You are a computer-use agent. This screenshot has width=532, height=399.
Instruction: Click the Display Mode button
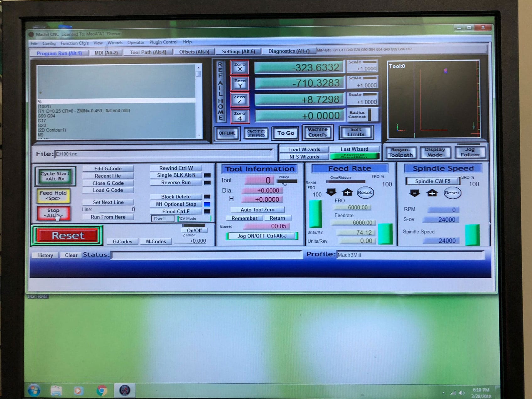click(x=435, y=152)
